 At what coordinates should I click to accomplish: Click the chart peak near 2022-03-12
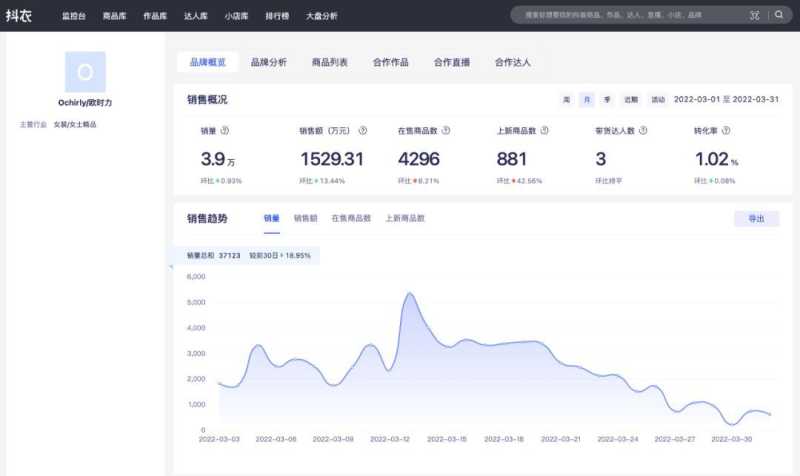(x=410, y=294)
